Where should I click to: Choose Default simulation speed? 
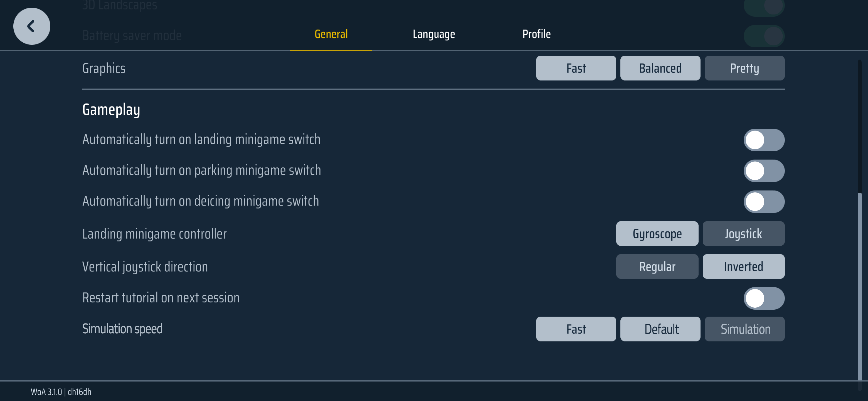coord(660,329)
